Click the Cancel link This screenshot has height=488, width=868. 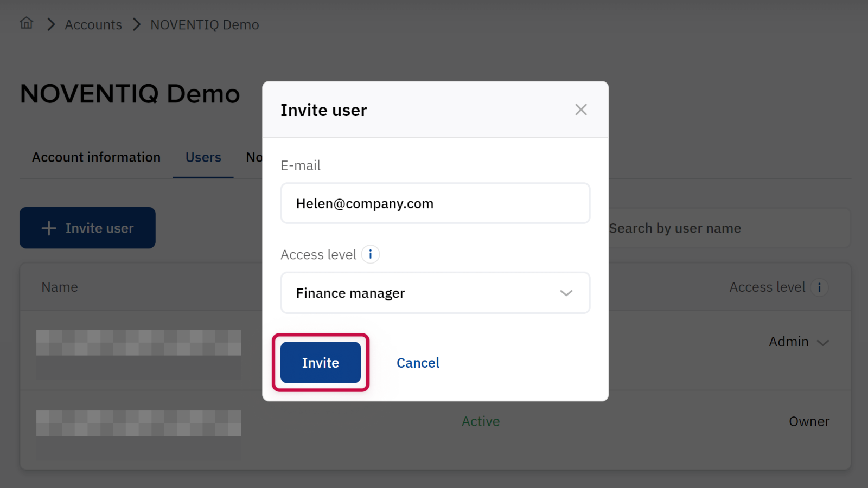click(x=418, y=363)
